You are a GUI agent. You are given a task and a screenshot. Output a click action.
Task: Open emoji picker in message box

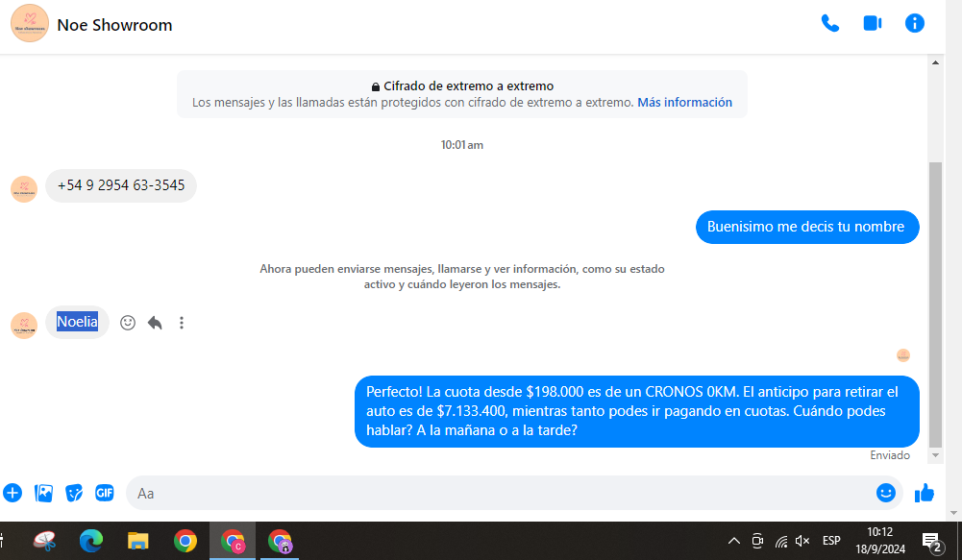coord(886,493)
